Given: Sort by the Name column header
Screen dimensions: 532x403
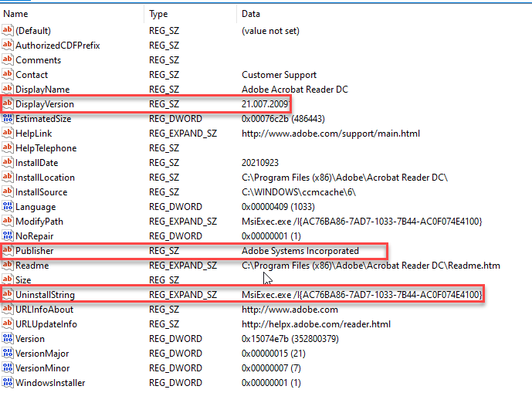Looking at the screenshot, I should pos(72,14).
